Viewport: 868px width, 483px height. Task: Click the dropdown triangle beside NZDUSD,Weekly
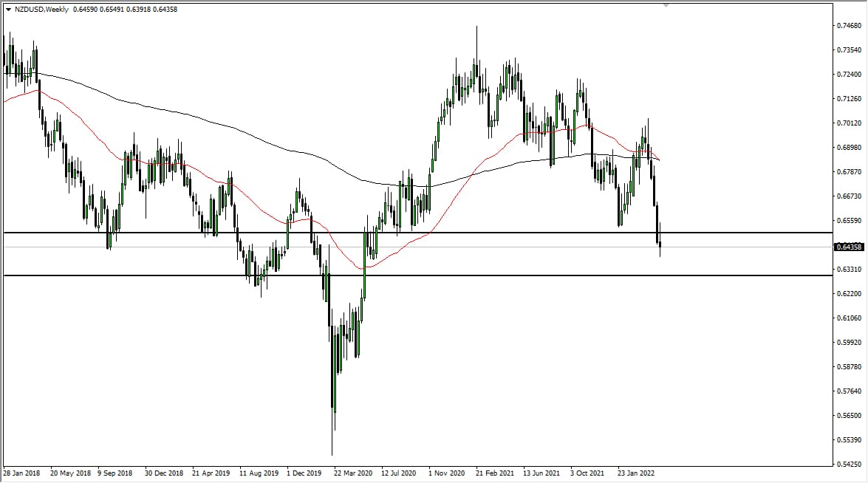point(7,10)
